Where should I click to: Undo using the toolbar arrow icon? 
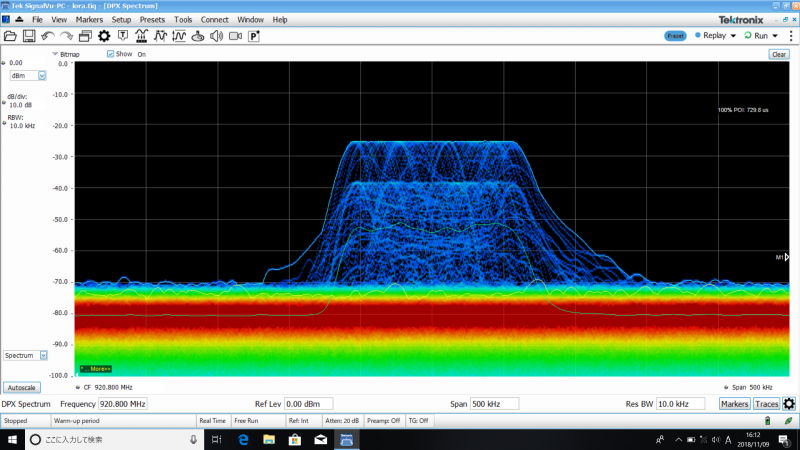tap(47, 36)
